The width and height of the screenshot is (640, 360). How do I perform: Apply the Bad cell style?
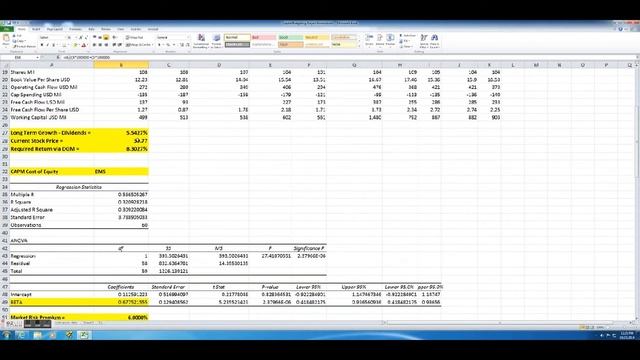264,37
